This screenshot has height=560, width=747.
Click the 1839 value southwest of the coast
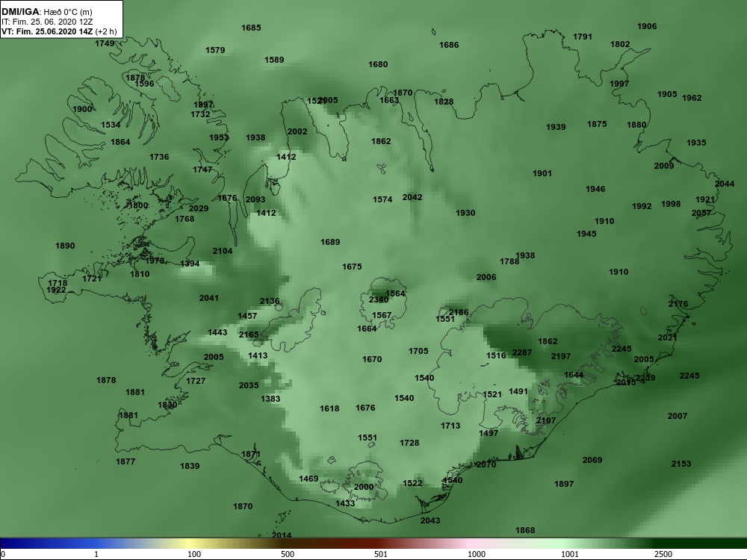[190, 466]
